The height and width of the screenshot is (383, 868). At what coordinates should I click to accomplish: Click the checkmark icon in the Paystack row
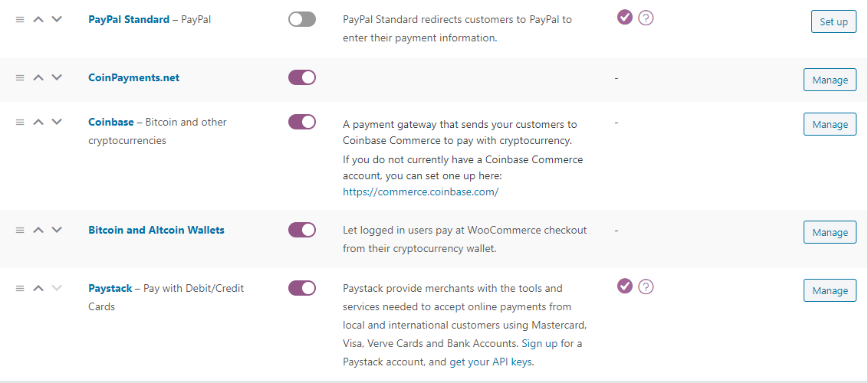[x=625, y=286]
